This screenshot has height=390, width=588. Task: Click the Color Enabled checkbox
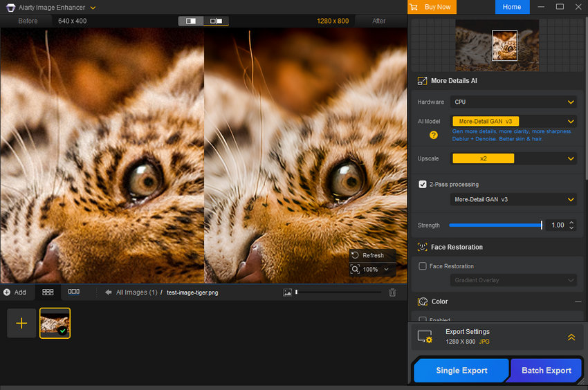pyautogui.click(x=423, y=319)
